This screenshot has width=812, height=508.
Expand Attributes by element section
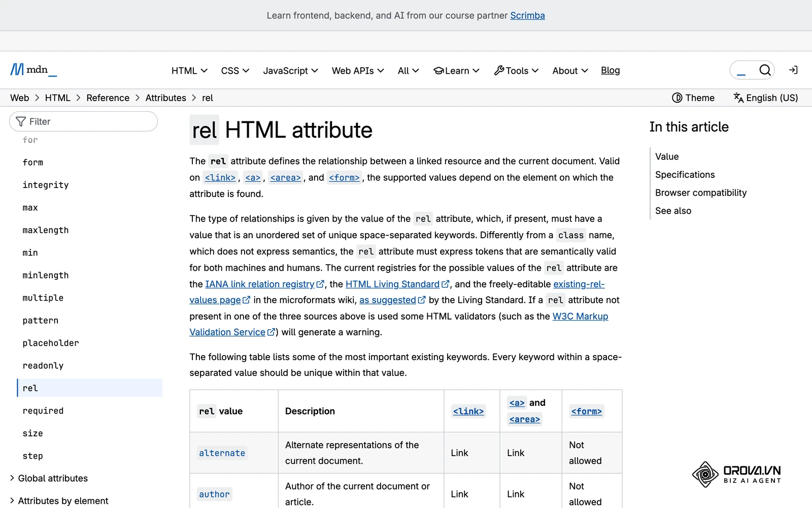coord(59,501)
